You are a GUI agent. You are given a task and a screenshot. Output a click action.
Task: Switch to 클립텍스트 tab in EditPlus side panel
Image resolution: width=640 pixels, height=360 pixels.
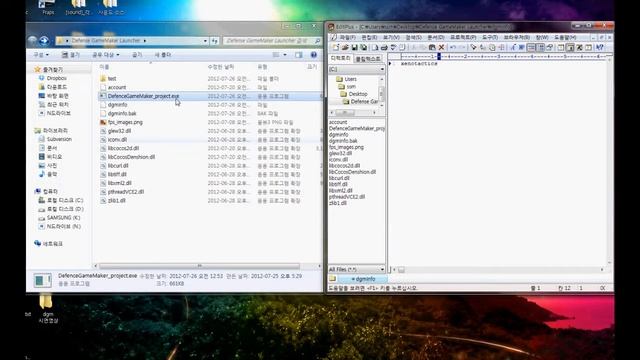(368, 59)
